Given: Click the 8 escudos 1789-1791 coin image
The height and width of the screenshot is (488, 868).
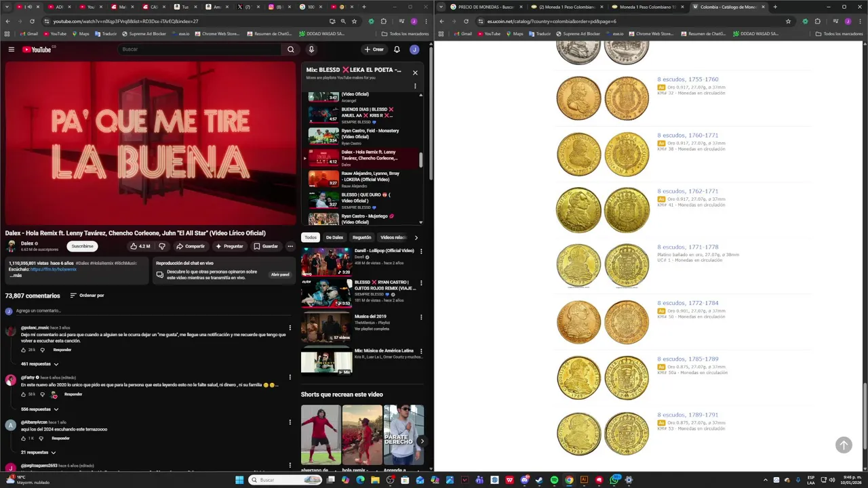Looking at the screenshot, I should point(602,434).
